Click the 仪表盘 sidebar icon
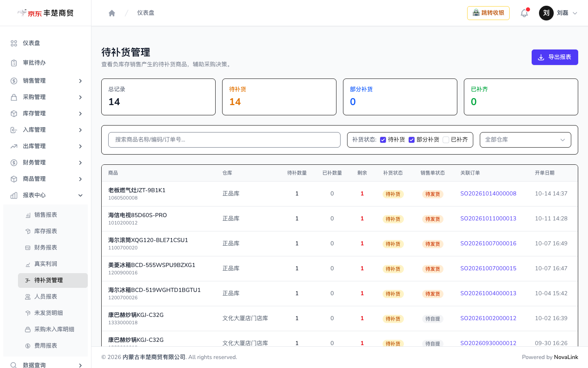 pyautogui.click(x=14, y=43)
